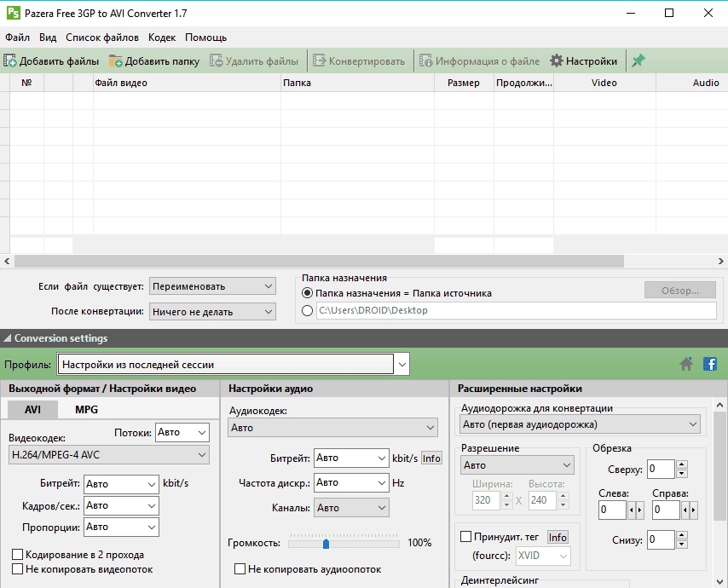Viewport: 728px width, 588px height.
Task: Click the Add files toolbar icon
Action: click(x=9, y=61)
